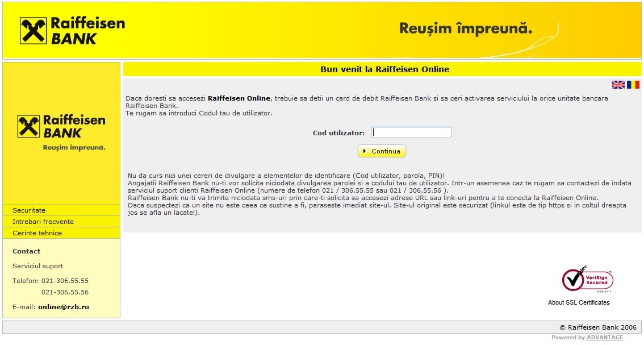Click the online@rzb.ro email link
The height and width of the screenshot is (345, 644).
coord(64,307)
